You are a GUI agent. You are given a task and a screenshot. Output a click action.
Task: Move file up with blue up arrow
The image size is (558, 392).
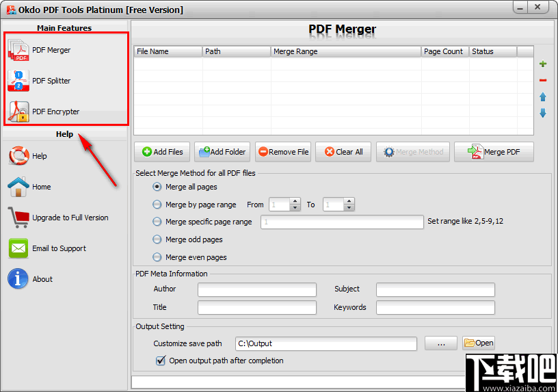click(x=543, y=97)
